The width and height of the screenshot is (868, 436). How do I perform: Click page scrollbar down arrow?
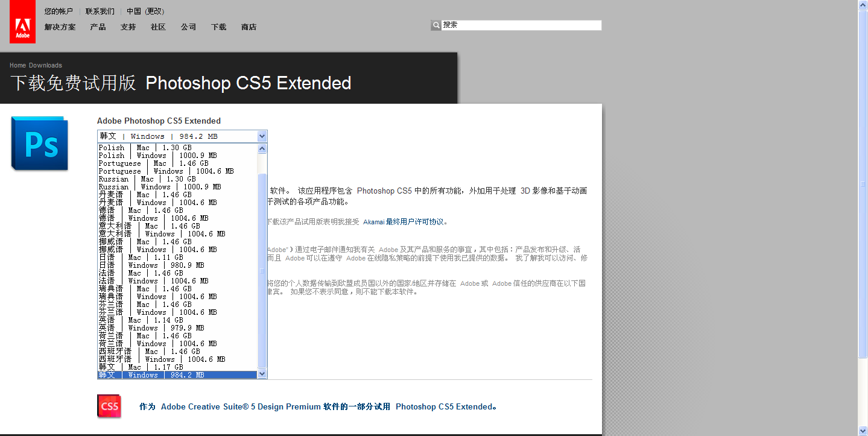pyautogui.click(x=863, y=431)
